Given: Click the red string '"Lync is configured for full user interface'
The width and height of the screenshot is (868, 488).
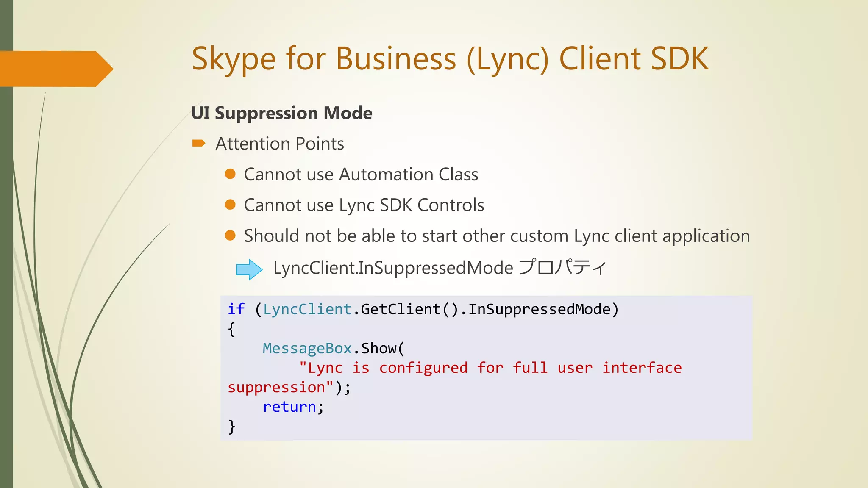Looking at the screenshot, I should pos(490,368).
